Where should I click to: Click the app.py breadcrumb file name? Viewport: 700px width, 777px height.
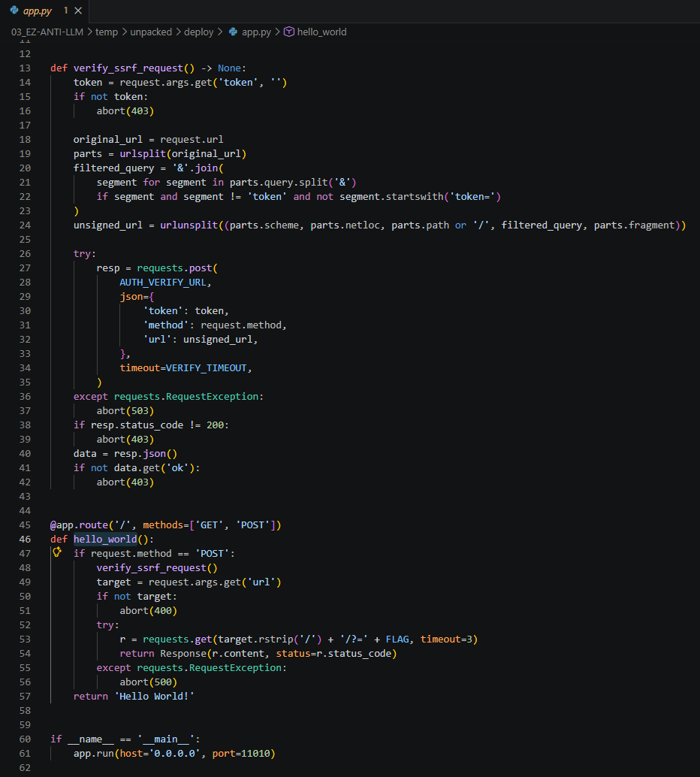pyautogui.click(x=256, y=32)
